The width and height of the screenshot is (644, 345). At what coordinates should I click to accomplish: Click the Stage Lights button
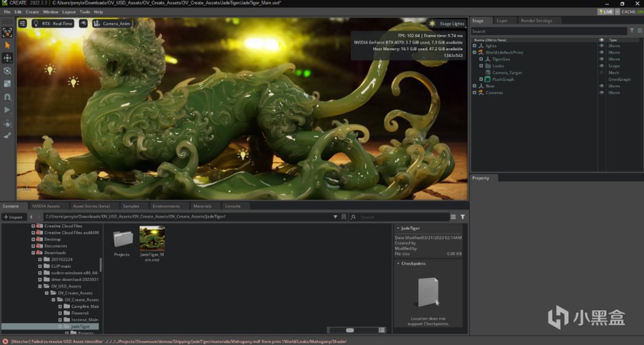[x=447, y=23]
